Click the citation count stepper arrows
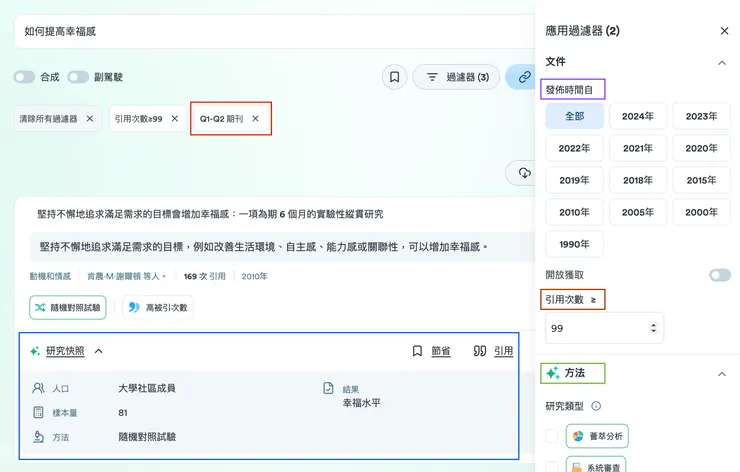 click(x=654, y=328)
